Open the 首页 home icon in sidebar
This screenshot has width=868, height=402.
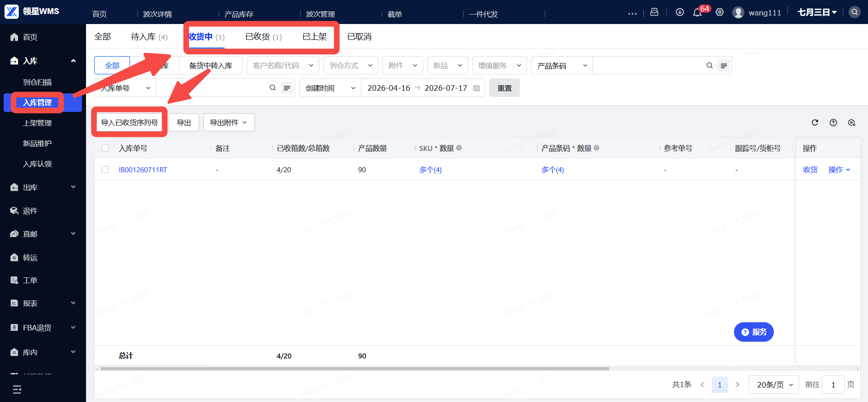point(14,37)
